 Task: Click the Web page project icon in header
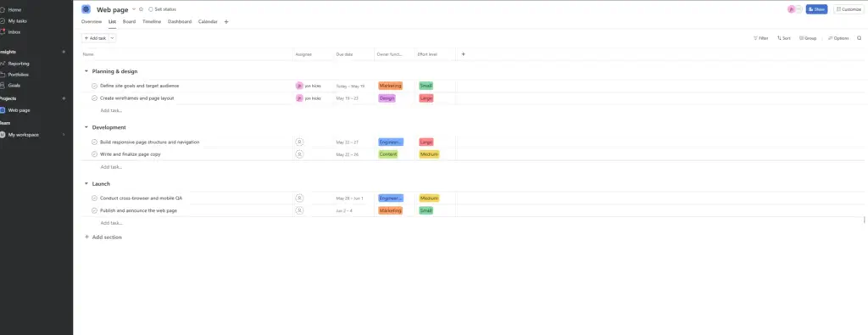(x=86, y=9)
